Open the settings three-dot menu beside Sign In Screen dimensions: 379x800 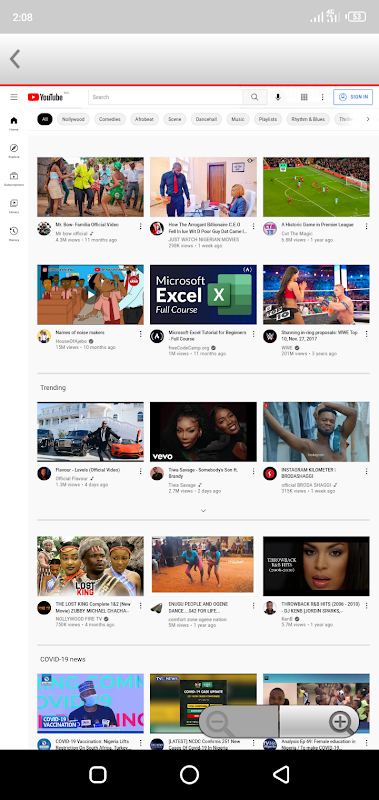click(322, 97)
